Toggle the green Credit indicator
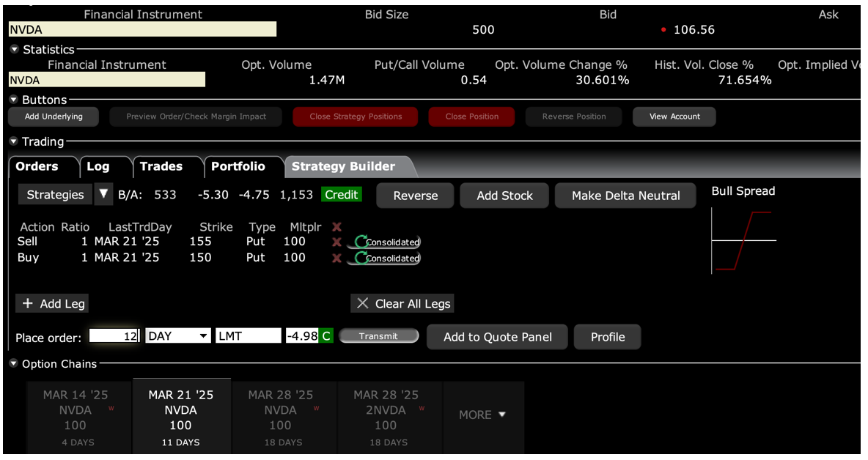This screenshot has width=868, height=460. [342, 195]
